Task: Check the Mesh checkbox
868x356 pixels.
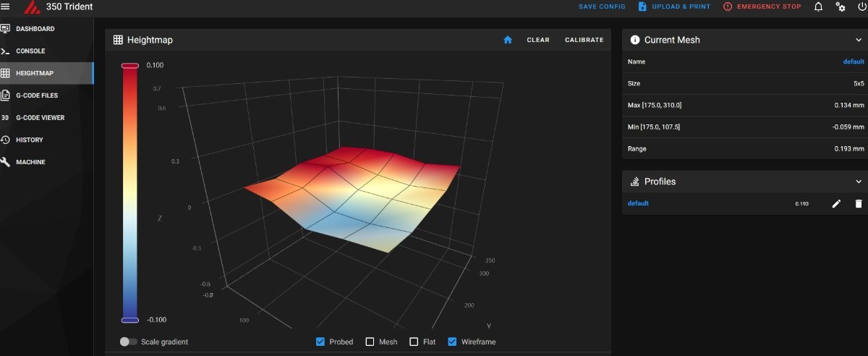Action: pyautogui.click(x=370, y=342)
